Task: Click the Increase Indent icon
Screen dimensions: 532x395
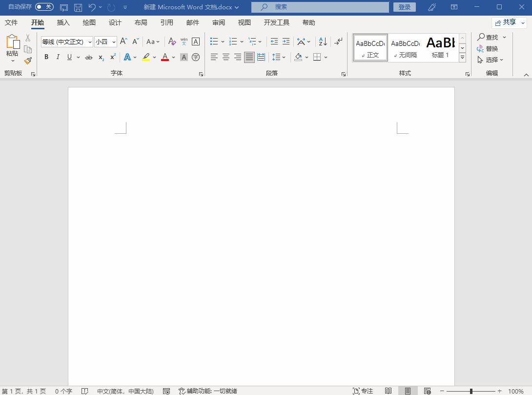Action: coord(286,42)
